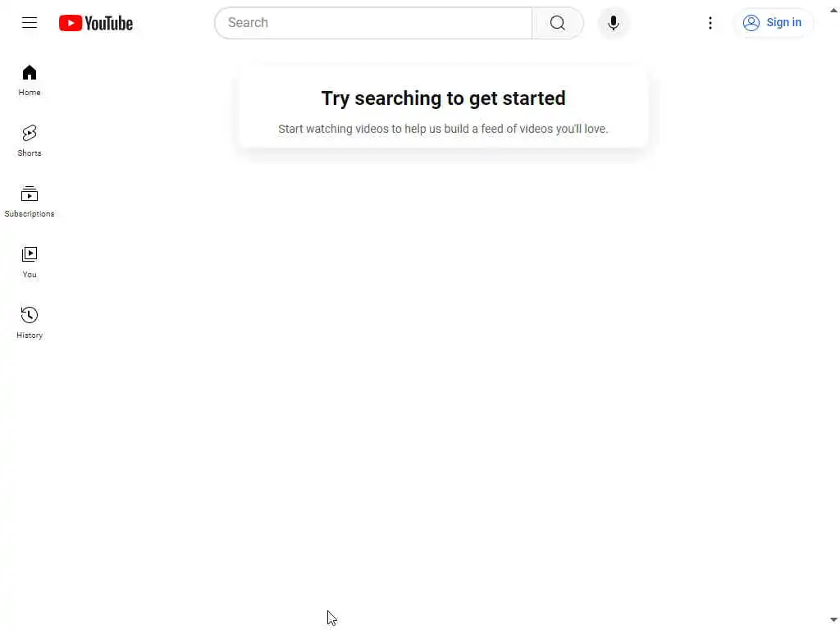Expand the three-dot Settings menu

(x=710, y=23)
